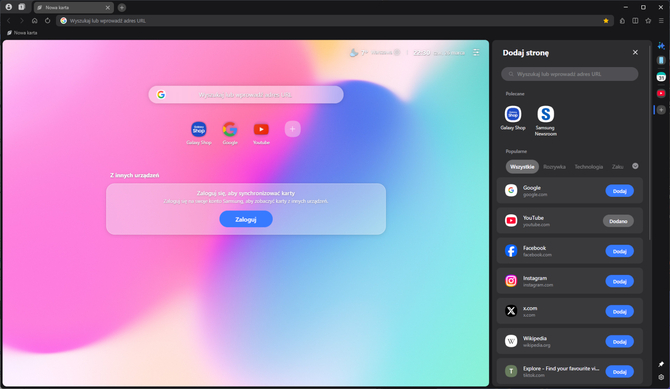Pin the sidebar with pin icon

(x=661, y=364)
